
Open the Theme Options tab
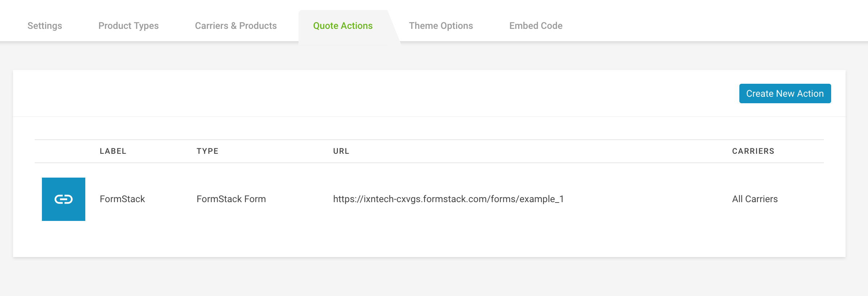tap(441, 26)
